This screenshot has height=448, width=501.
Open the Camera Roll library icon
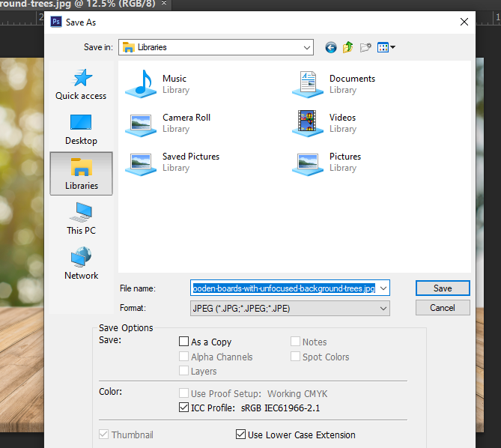click(x=141, y=125)
